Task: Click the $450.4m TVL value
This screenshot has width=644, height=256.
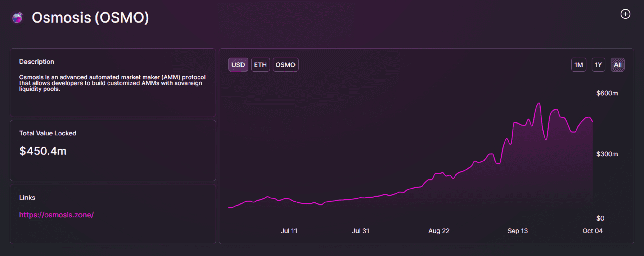Action: click(43, 151)
